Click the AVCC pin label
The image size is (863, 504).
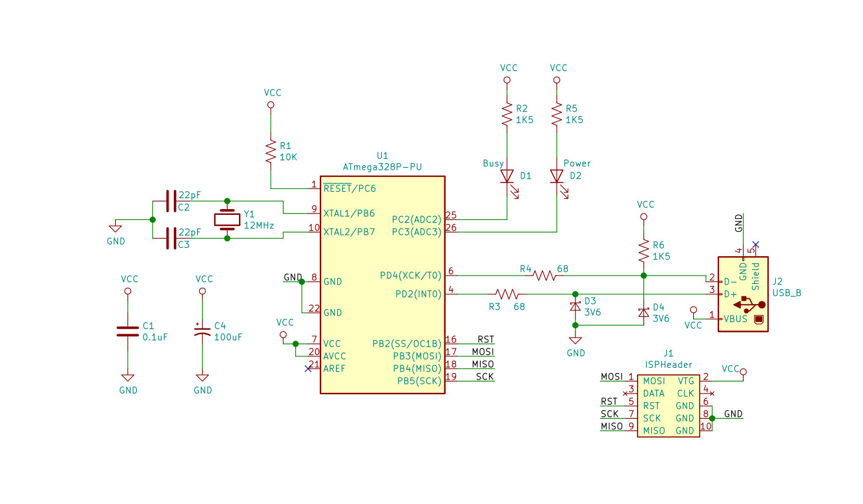[x=335, y=356]
